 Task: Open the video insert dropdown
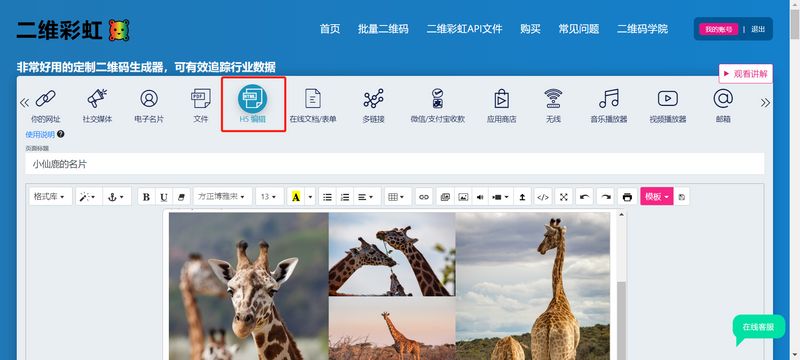coord(501,196)
